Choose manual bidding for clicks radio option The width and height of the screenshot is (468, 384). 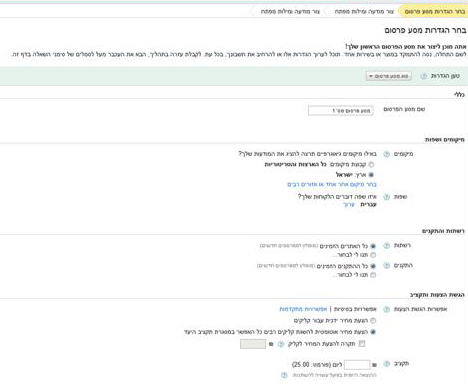373,320
